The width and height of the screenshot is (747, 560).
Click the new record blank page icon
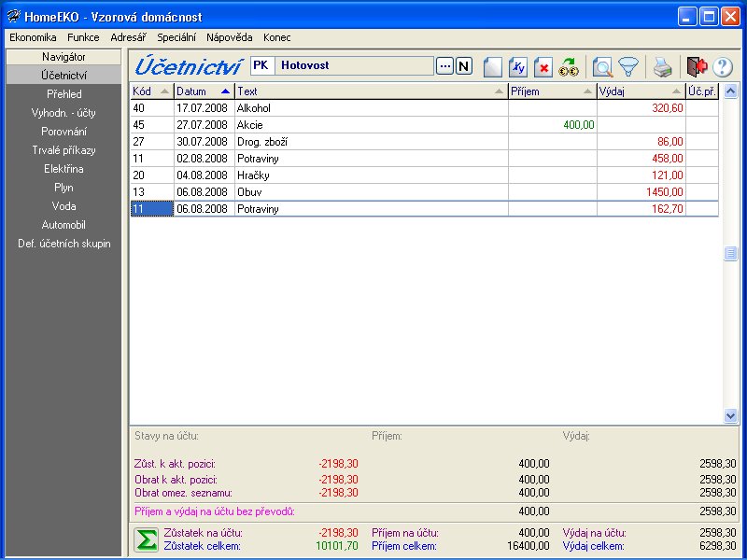click(492, 67)
